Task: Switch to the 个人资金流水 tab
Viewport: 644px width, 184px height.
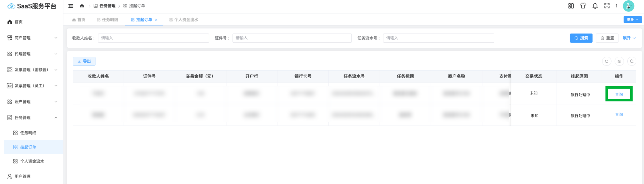Action: click(184, 20)
